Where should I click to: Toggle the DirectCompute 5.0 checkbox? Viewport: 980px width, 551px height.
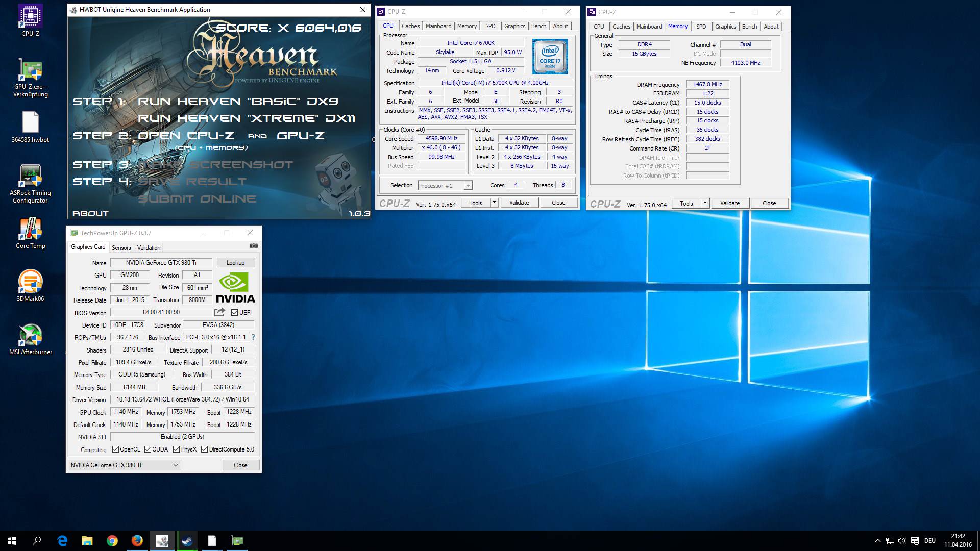coord(204,449)
